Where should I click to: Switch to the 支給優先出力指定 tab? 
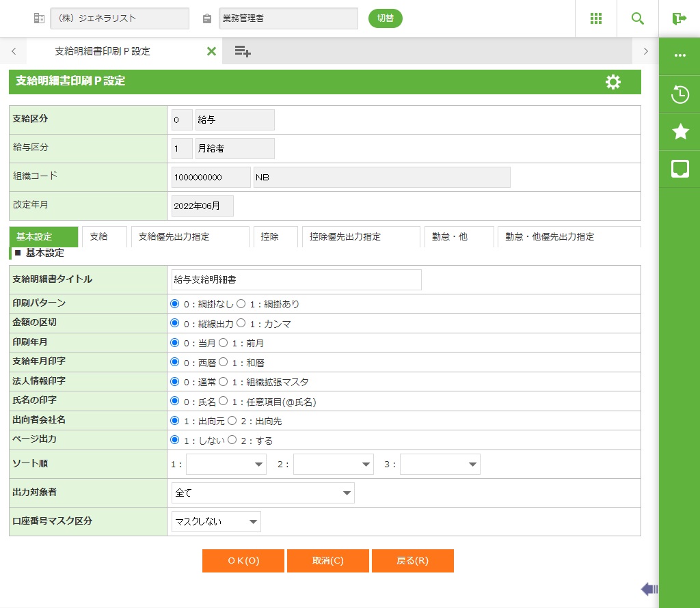189,237
